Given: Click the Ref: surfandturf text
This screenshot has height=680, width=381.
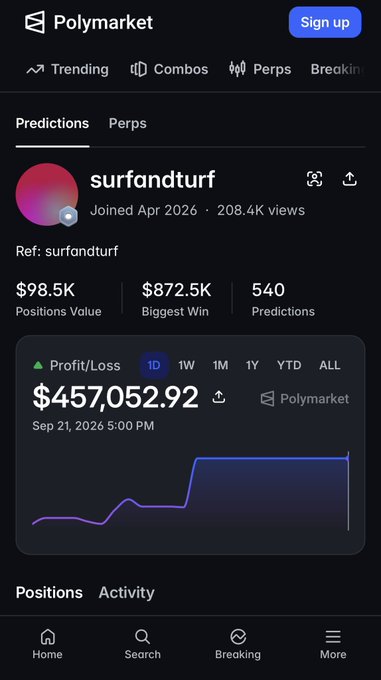Looking at the screenshot, I should 67,251.
